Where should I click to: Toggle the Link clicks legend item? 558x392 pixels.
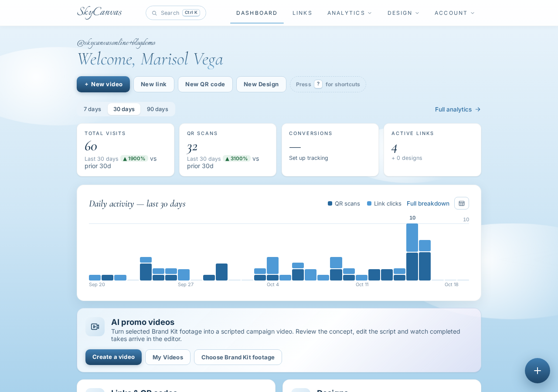tap(384, 203)
